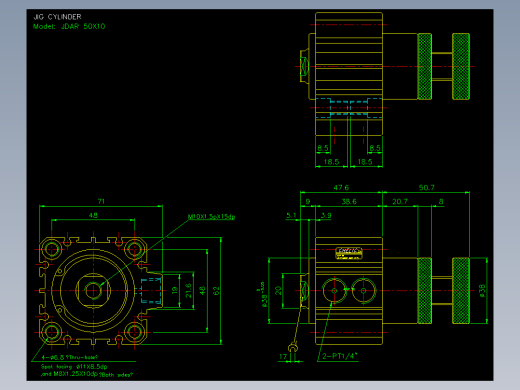This screenshot has height=390, width=520.
Task: Click the 17 dimension text at bottom
Action: [x=283, y=357]
